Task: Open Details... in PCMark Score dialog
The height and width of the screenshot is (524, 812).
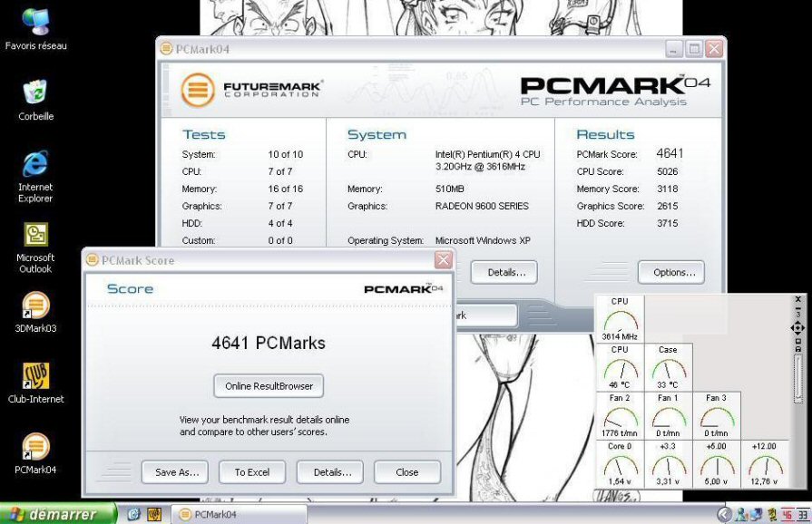Action: (x=330, y=472)
